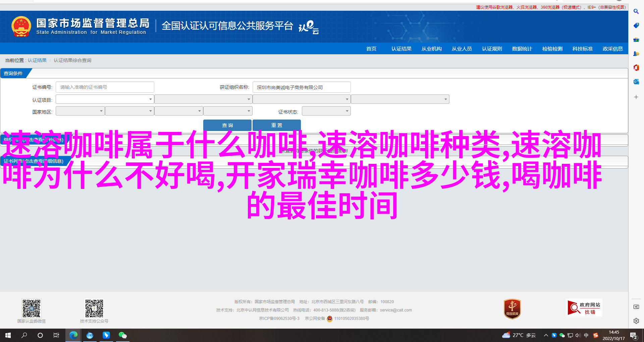Click the network tray icon
Screen dimensions: 644x342
pos(570,335)
